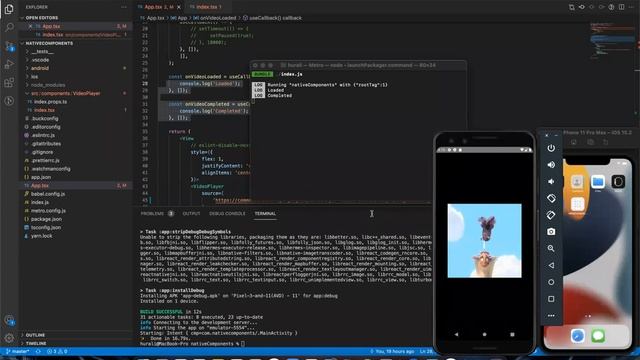Click emulator toolbar back triangle
Screen dimensions: 640x360
[x=551, y=265]
